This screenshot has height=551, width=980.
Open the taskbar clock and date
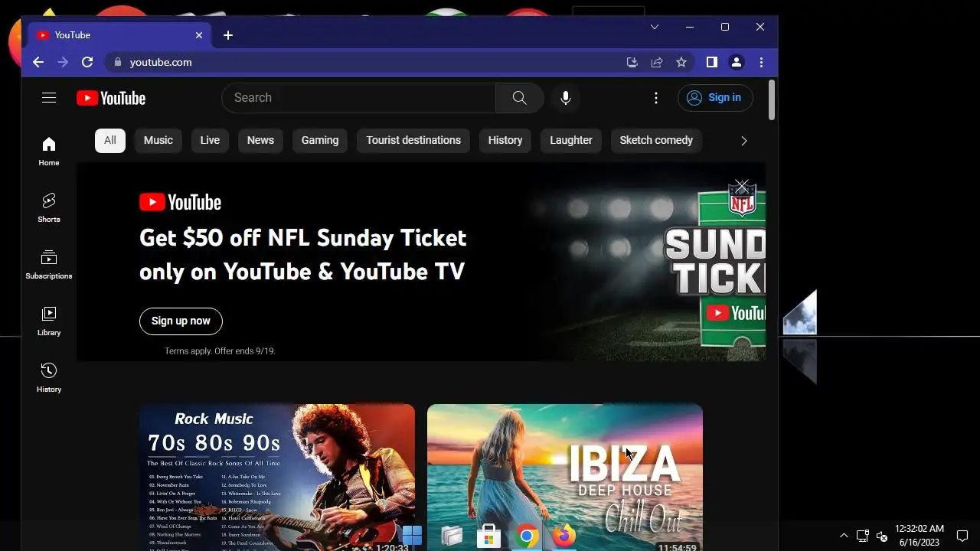919,536
